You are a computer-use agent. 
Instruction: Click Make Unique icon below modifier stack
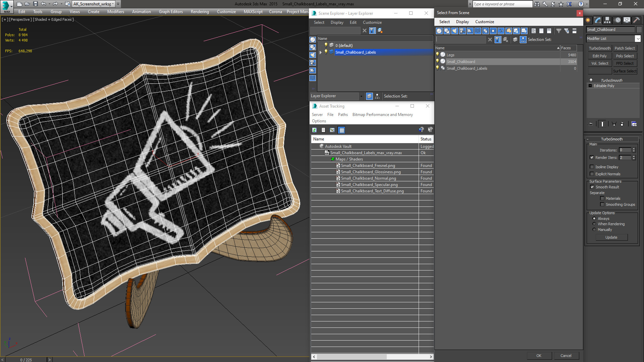(614, 124)
